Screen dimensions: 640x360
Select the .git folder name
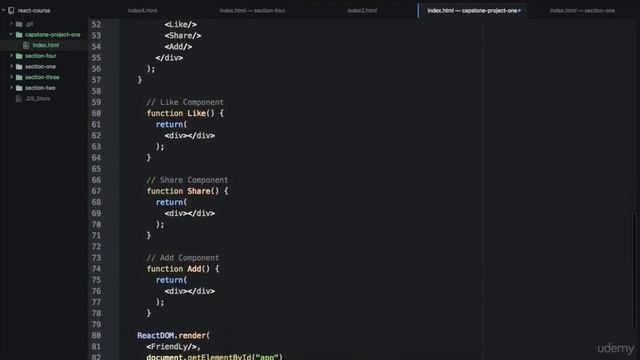point(29,24)
